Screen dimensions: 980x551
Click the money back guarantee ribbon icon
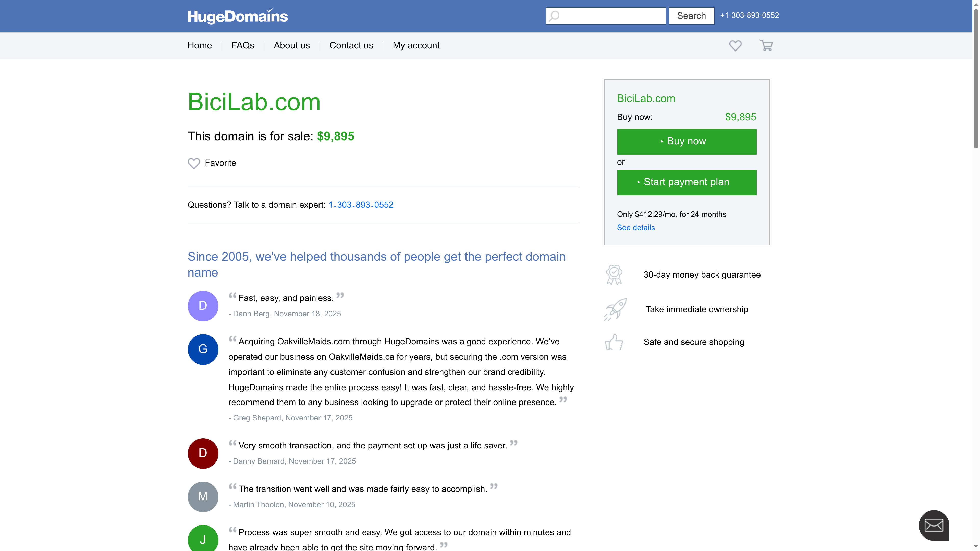click(614, 274)
